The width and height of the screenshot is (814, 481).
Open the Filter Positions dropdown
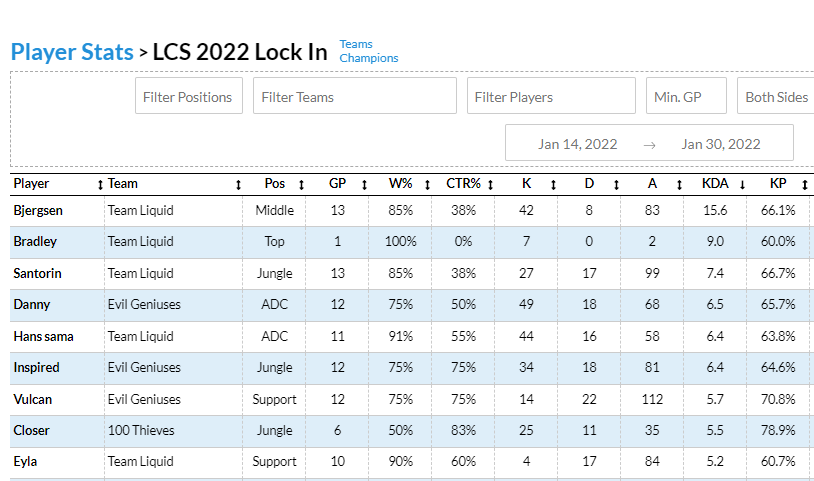pos(188,97)
